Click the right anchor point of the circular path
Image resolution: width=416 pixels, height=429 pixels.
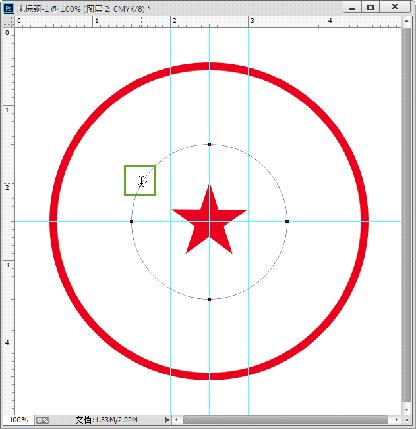287,221
